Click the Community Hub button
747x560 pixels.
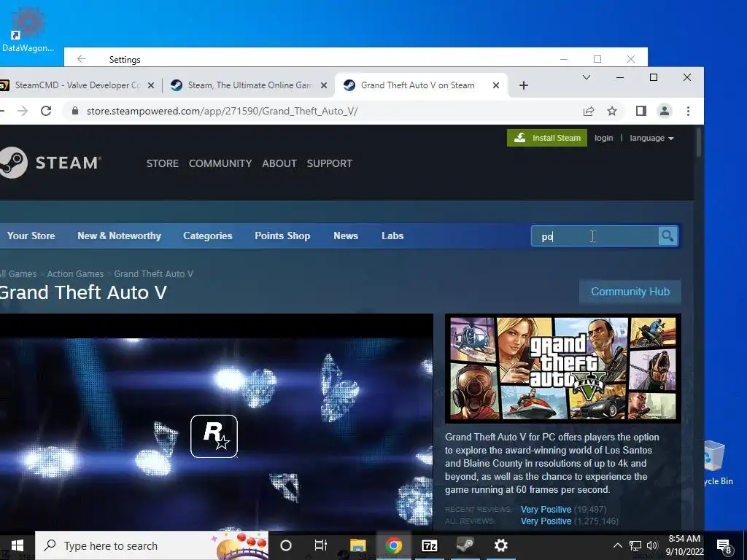[x=630, y=292]
